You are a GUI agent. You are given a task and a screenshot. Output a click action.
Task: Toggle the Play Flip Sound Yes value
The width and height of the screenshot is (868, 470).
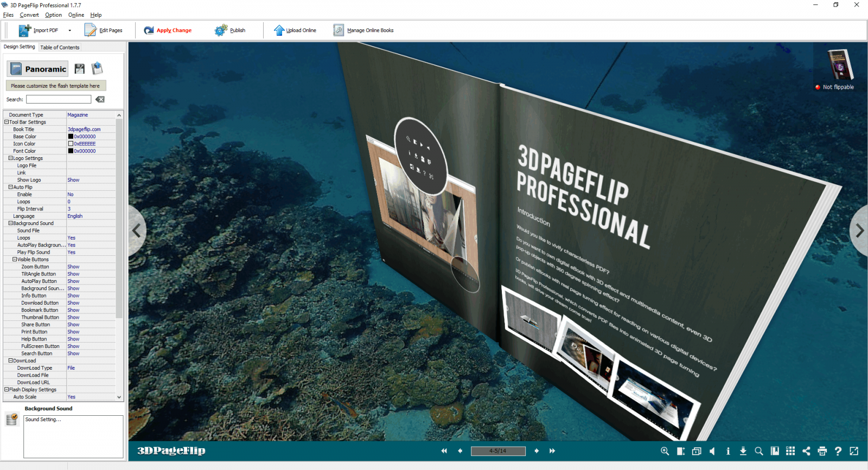tap(72, 253)
